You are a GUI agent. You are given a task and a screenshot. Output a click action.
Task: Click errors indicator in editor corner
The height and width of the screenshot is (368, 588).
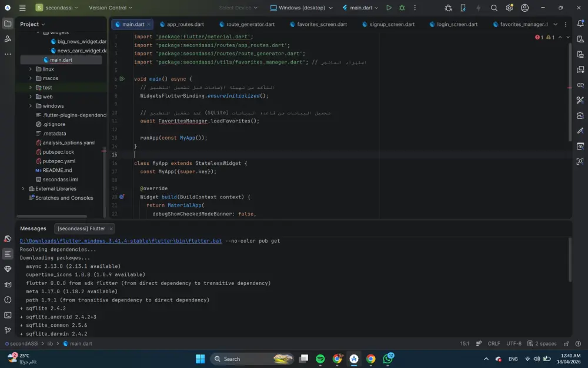(x=539, y=37)
